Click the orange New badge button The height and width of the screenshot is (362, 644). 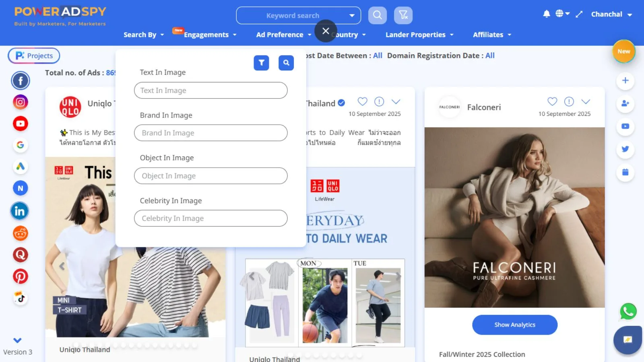pyautogui.click(x=624, y=51)
